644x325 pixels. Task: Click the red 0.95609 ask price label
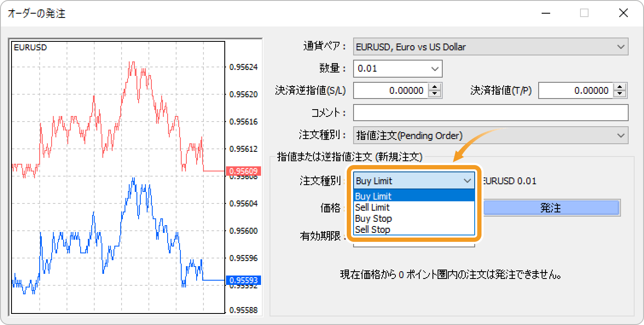[x=244, y=171]
